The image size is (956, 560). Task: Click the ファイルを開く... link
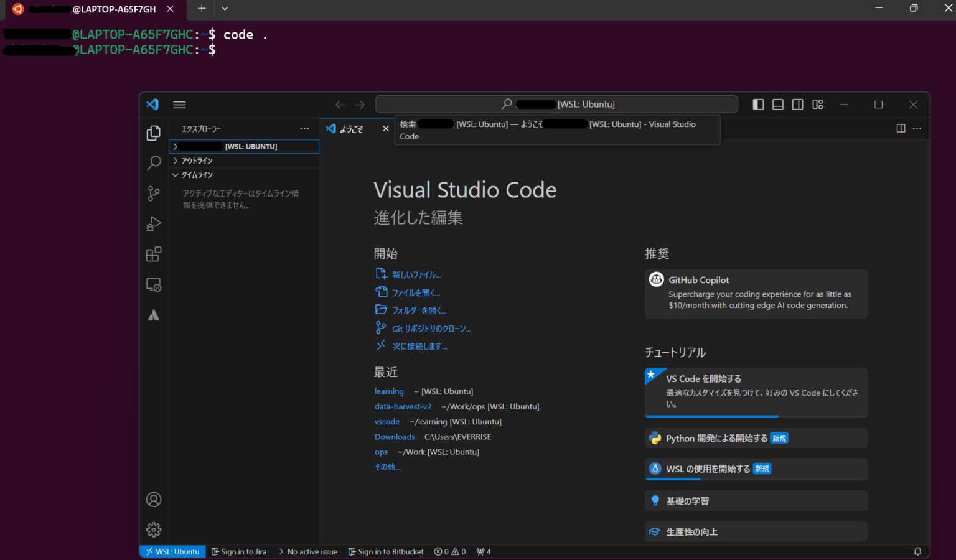click(416, 292)
